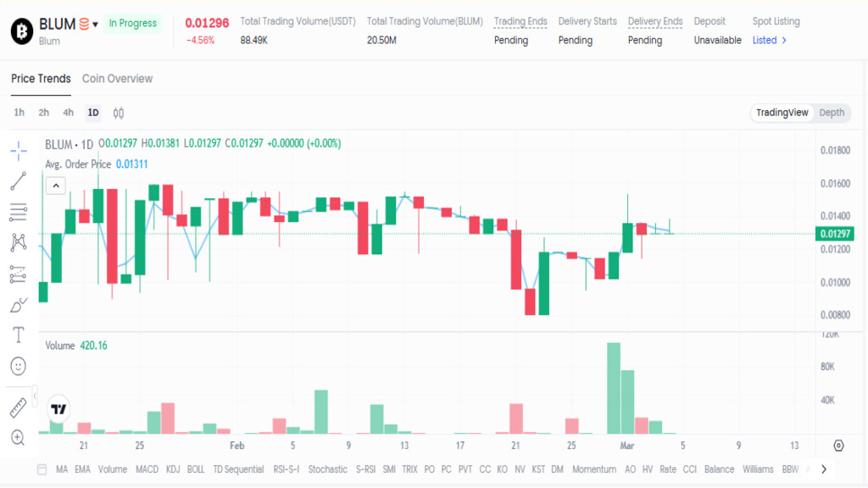
Task: Enable the TRIX indicator
Action: tap(409, 469)
